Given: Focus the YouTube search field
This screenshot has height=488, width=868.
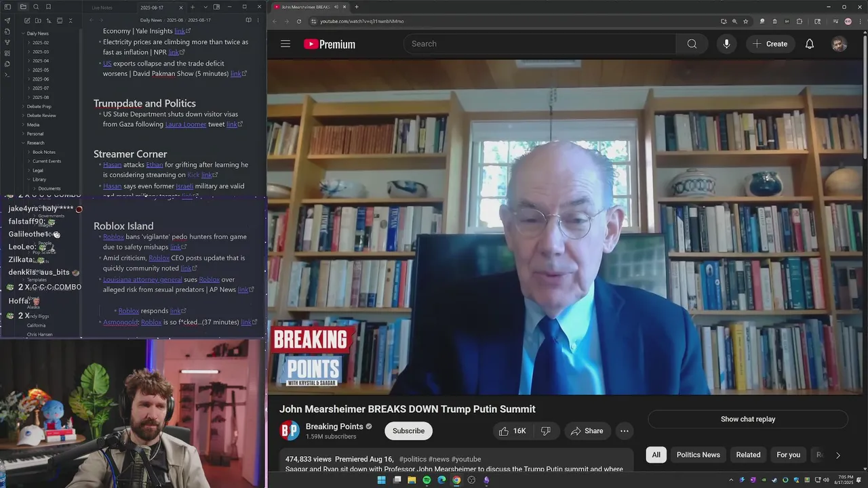Looking at the screenshot, I should coord(540,44).
